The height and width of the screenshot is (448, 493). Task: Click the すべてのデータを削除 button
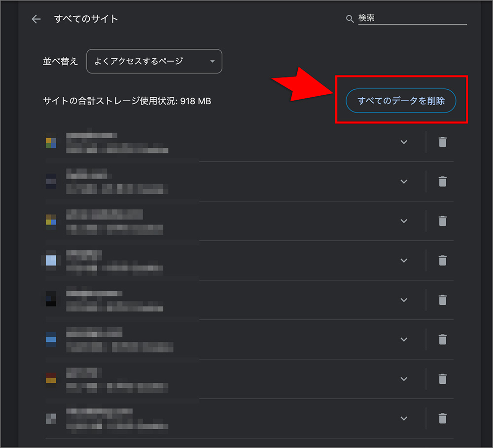coord(401,101)
